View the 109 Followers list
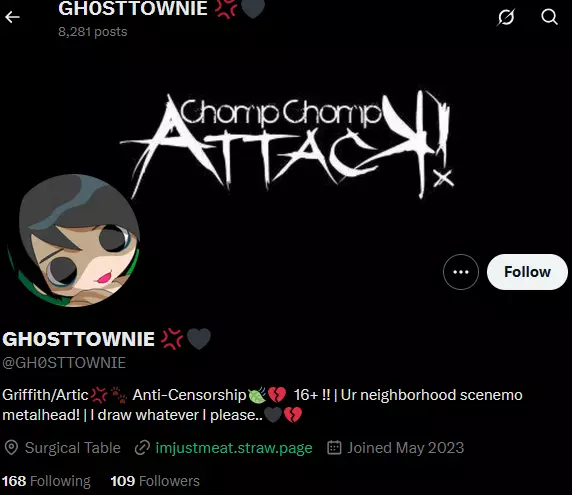The height and width of the screenshot is (495, 572). 155,481
